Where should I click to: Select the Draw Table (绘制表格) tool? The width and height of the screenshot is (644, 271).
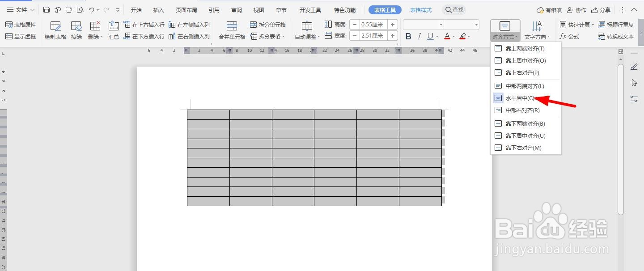(55, 30)
